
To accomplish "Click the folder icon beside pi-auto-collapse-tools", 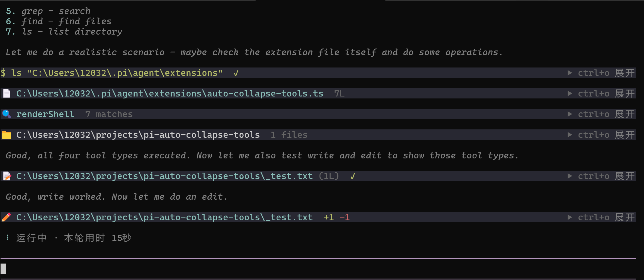I will (7, 135).
